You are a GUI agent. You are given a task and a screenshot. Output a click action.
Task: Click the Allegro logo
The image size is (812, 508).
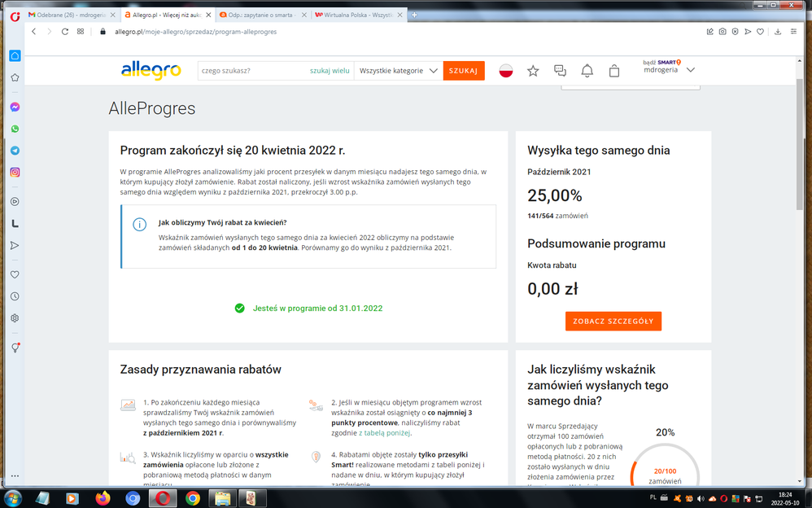[151, 71]
